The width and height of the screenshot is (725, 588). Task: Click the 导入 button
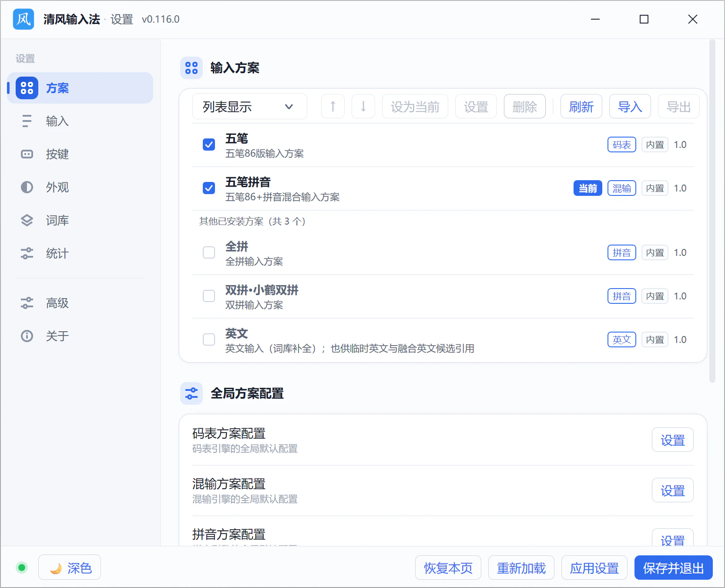point(630,106)
